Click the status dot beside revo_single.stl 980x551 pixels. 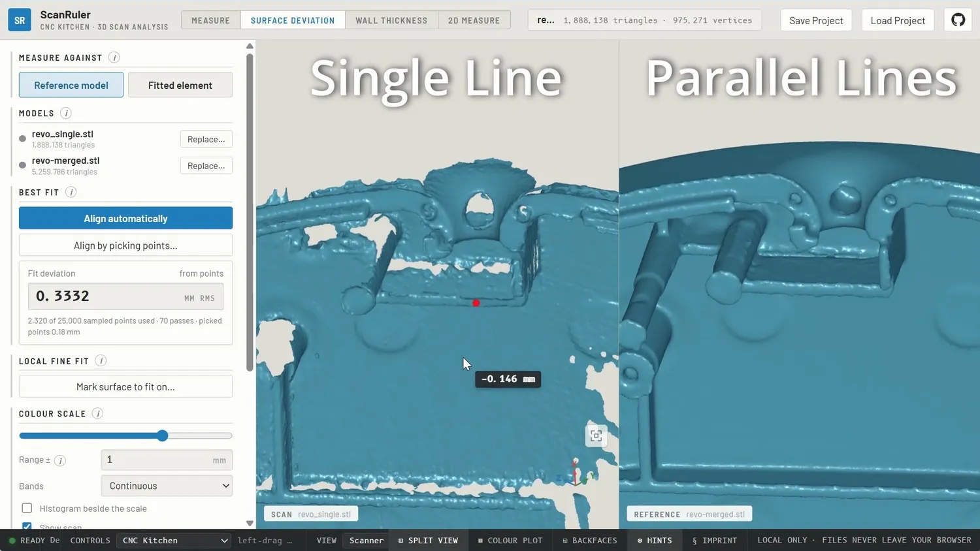click(x=23, y=138)
